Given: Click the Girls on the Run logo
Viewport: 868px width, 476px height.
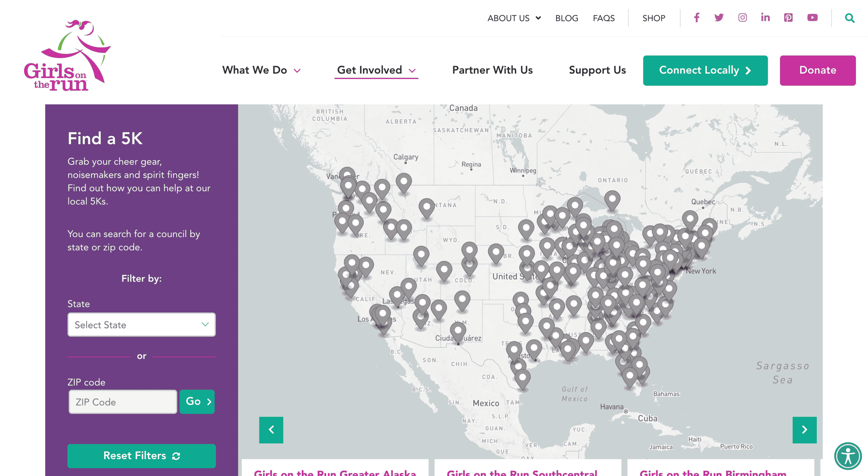Looking at the screenshot, I should [67, 55].
